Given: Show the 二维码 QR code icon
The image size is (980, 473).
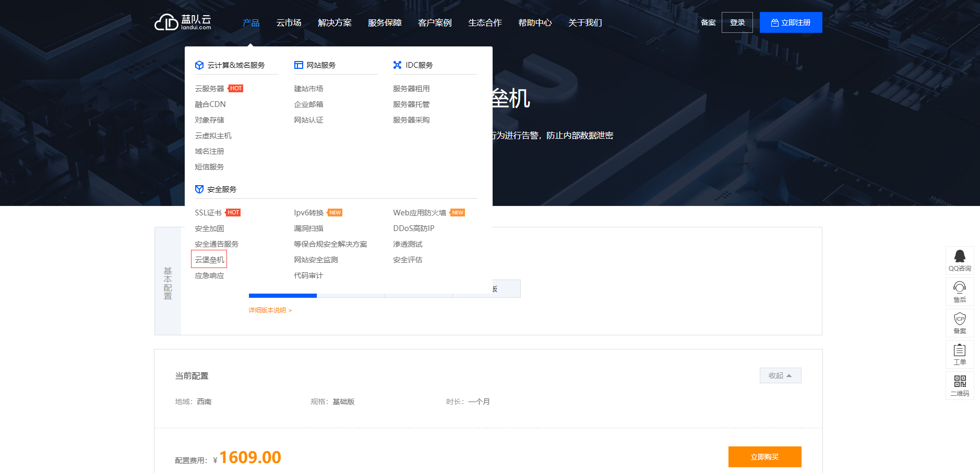Looking at the screenshot, I should click(x=959, y=385).
